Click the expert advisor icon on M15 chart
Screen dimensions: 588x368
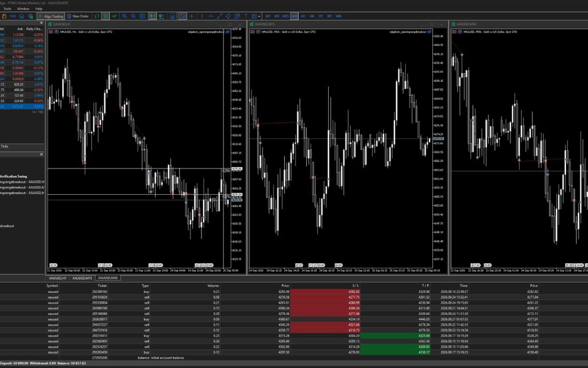(429, 32)
